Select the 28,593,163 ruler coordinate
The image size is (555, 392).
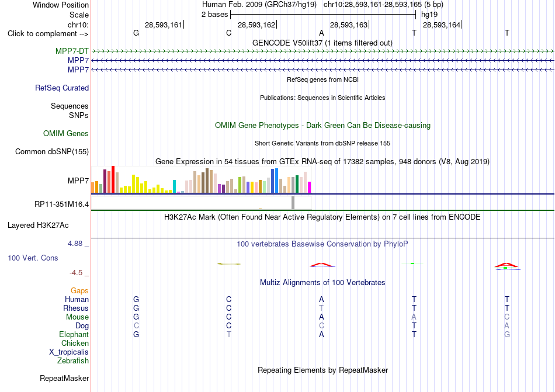(x=349, y=25)
